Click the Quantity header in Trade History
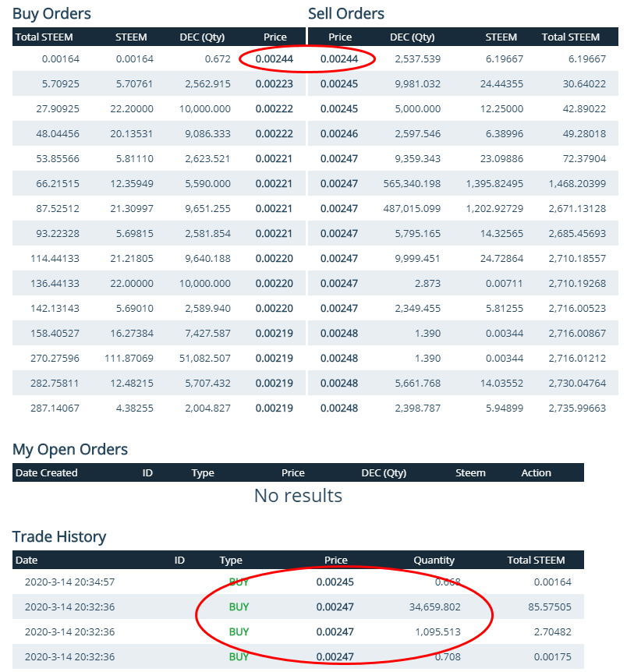This screenshot has width=634, height=672. (434, 561)
